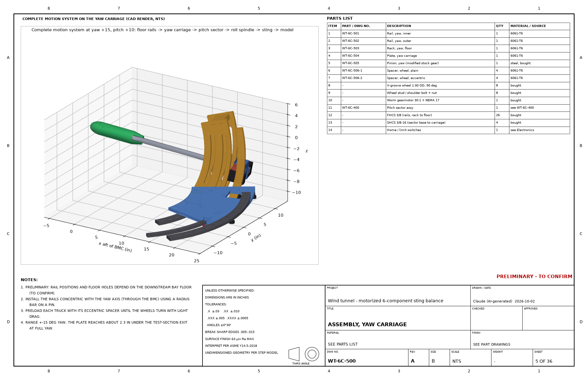The height and width of the screenshot is (380, 588).
Task: Click part number WT-6C-506-1
Action: 352,71
